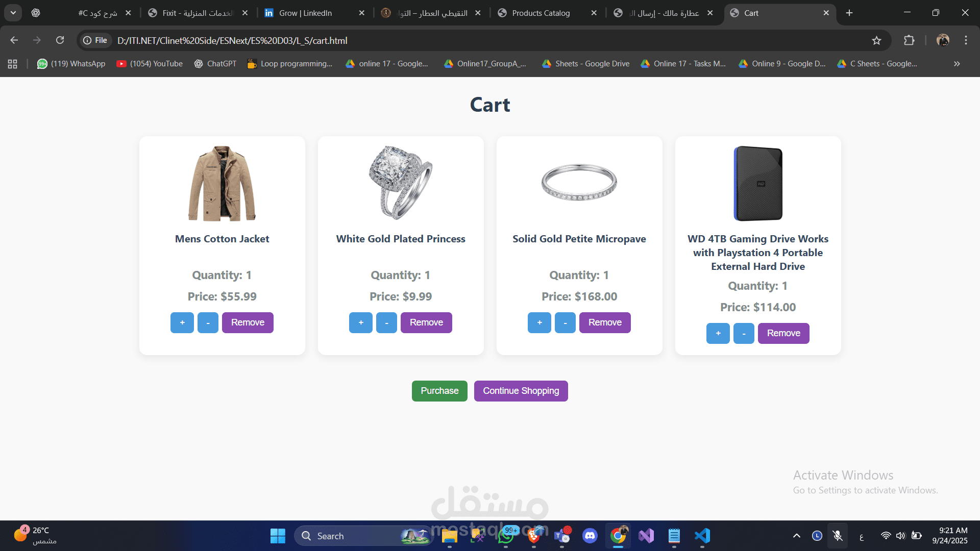
Task: Remove White Gold Plated Princess from cart
Action: coord(426,322)
